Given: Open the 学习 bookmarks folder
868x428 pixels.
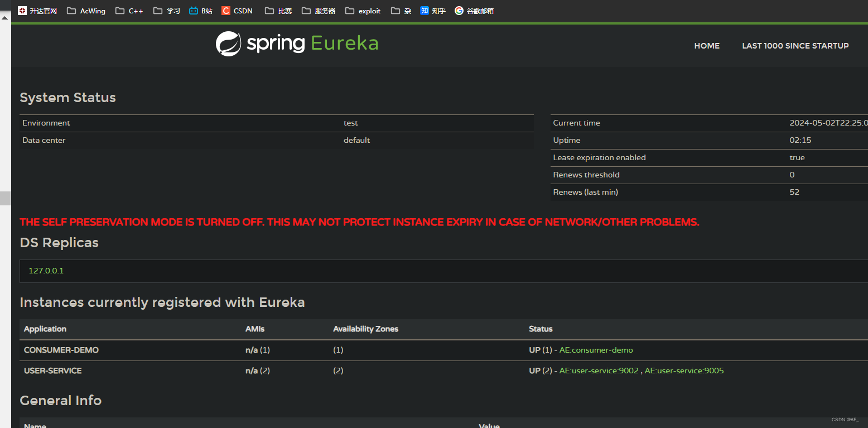Looking at the screenshot, I should tap(166, 11).
